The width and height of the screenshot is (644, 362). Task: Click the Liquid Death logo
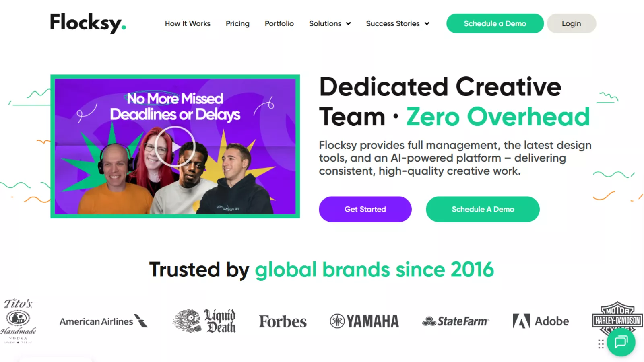pyautogui.click(x=204, y=321)
